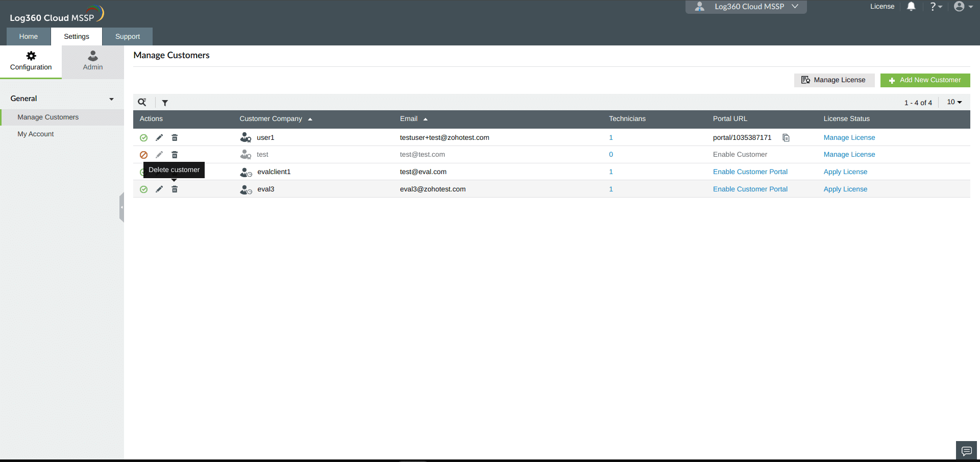Click the user1 customer avatar icon
The height and width of the screenshot is (462, 980).
246,137
